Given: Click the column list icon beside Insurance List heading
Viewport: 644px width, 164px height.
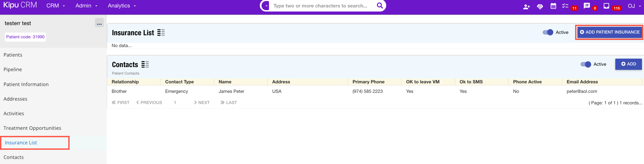Looking at the screenshot, I should [x=161, y=33].
